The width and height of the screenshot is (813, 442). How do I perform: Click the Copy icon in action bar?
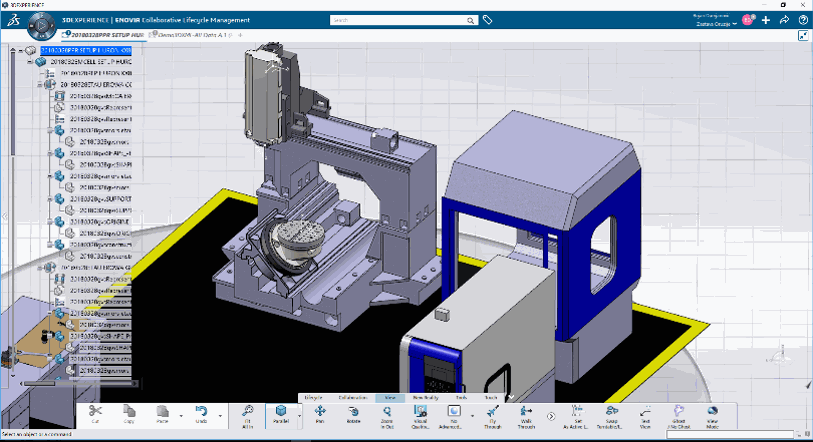pos(129,410)
